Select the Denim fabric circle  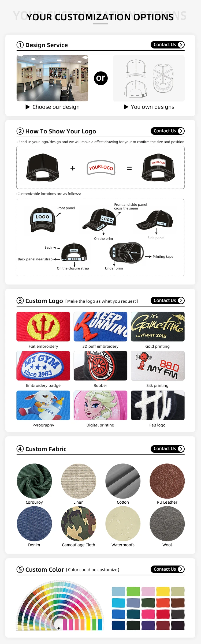click(x=34, y=523)
